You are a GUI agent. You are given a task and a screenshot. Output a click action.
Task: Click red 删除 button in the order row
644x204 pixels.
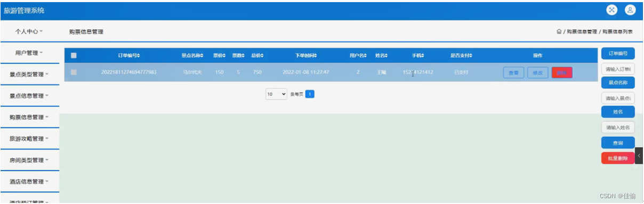[562, 73]
